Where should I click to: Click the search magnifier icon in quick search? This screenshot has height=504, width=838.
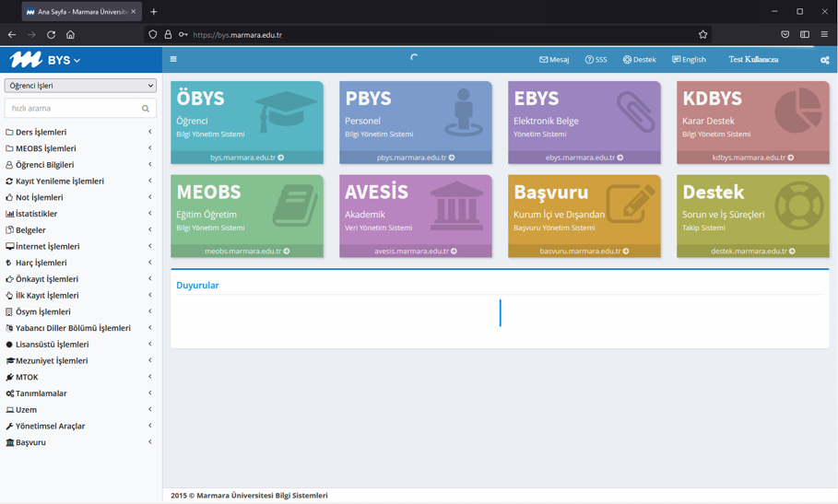coord(146,109)
